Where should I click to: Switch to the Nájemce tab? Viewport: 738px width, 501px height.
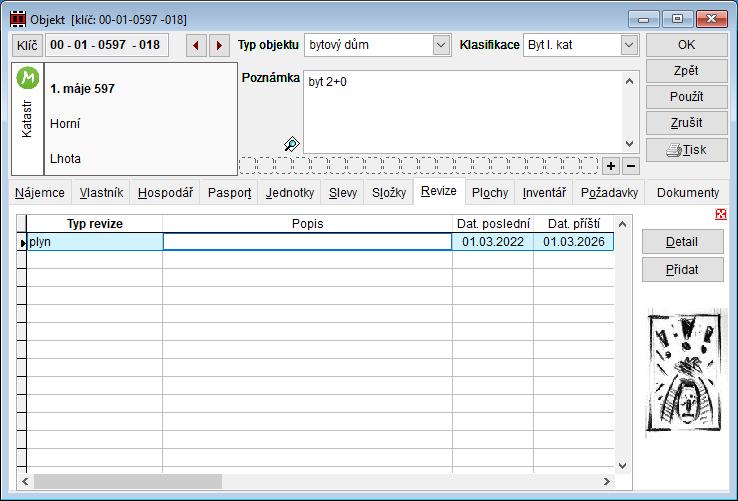(x=41, y=193)
